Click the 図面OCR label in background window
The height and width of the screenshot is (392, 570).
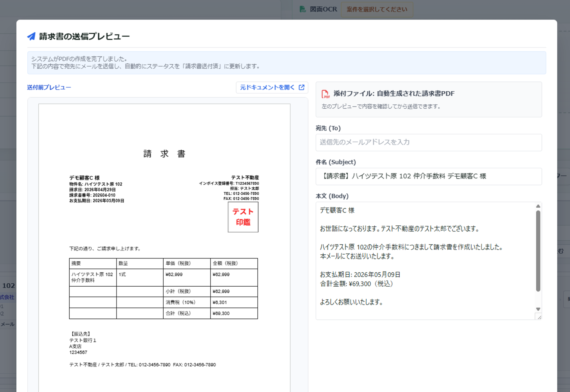[323, 9]
